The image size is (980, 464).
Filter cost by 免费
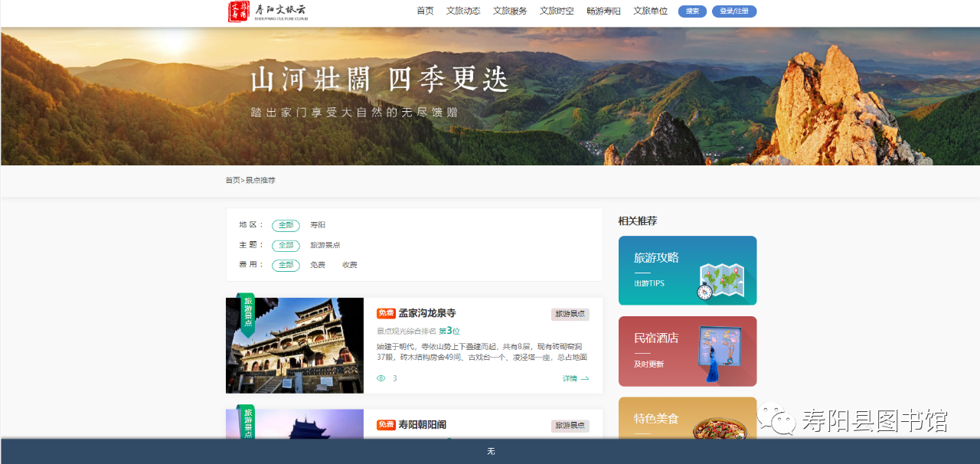318,265
